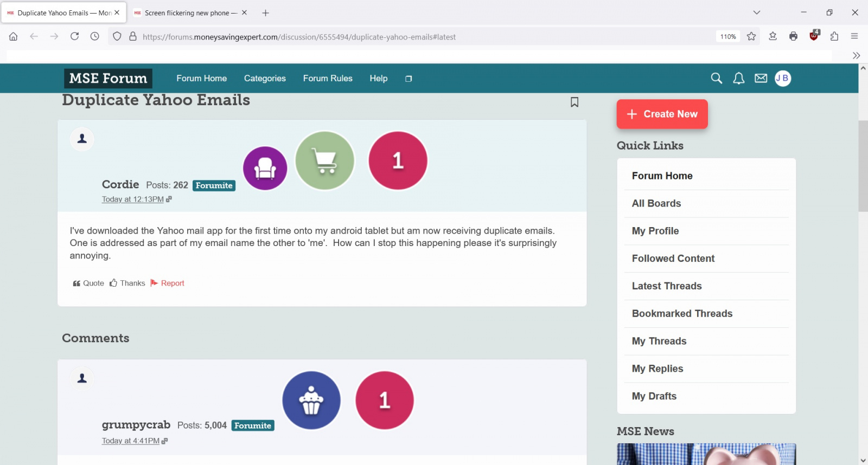Click the Create New button
Screen dimensions: 868x465
[x=662, y=114]
